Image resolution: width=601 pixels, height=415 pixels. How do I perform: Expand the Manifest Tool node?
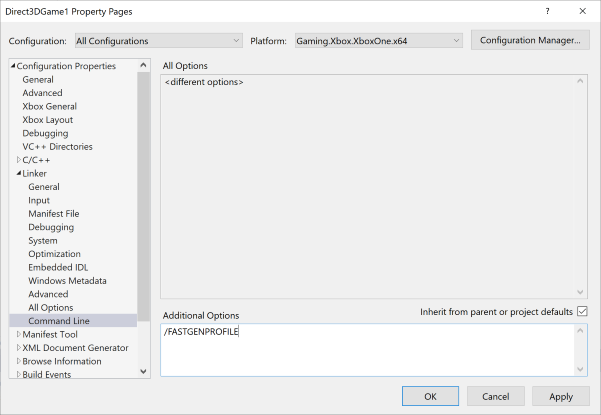click(19, 334)
